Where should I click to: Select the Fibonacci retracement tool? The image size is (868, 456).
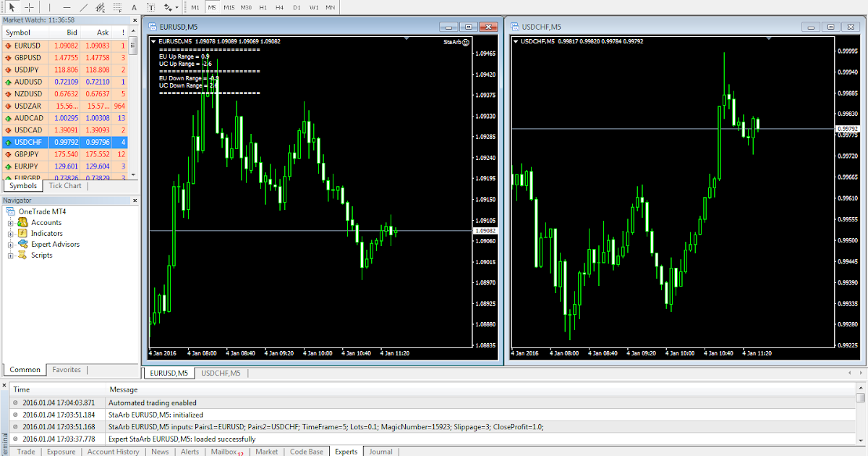point(116,7)
